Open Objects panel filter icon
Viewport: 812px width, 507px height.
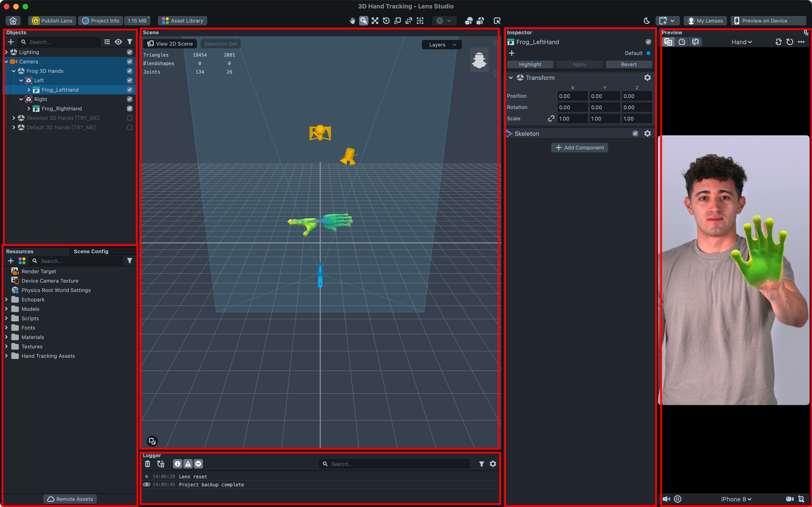point(129,42)
